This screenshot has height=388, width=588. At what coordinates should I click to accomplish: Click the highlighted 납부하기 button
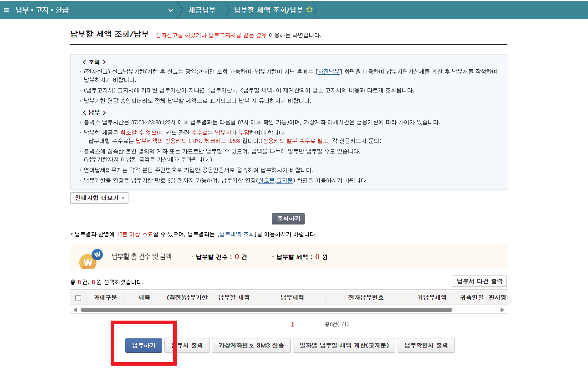click(143, 345)
